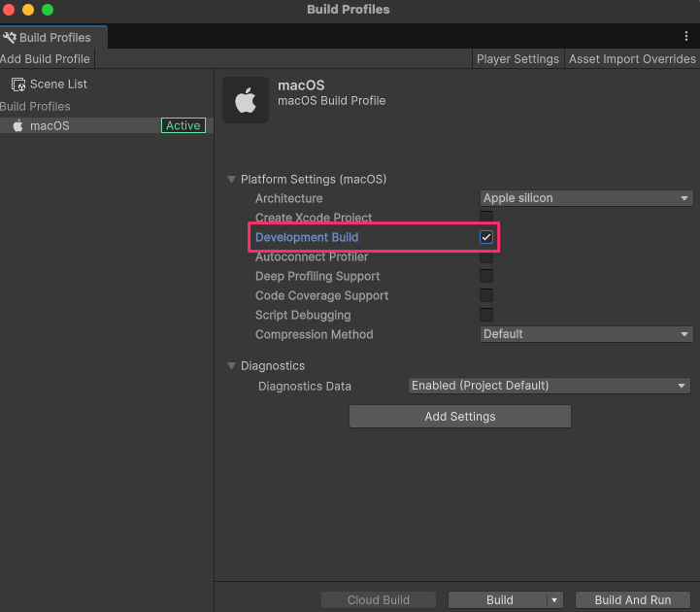Collapse the Platform Settings section

[x=231, y=180]
